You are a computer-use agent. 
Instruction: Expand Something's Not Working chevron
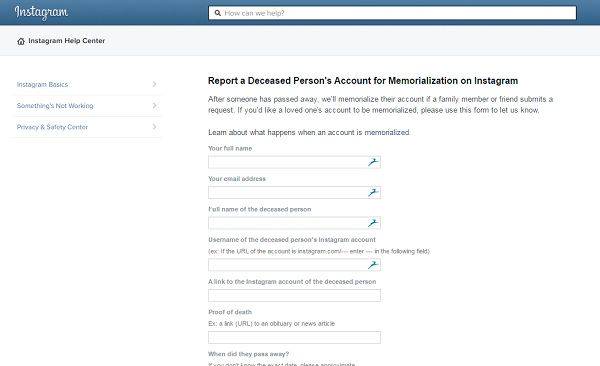click(155, 105)
